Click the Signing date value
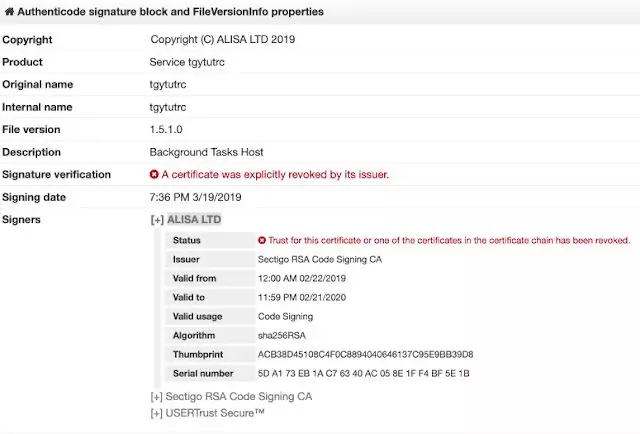 (195, 197)
